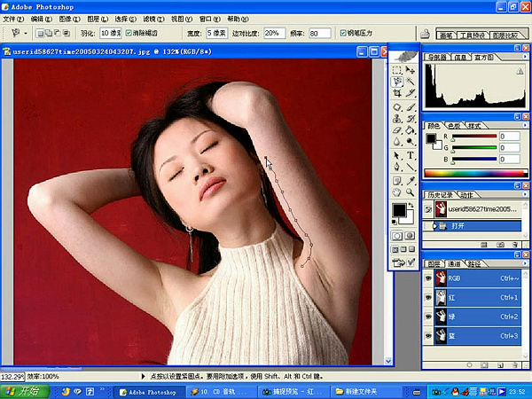532x399 pixels.
Task: Click the Windows 开始 (Start) button
Action: 25,391
